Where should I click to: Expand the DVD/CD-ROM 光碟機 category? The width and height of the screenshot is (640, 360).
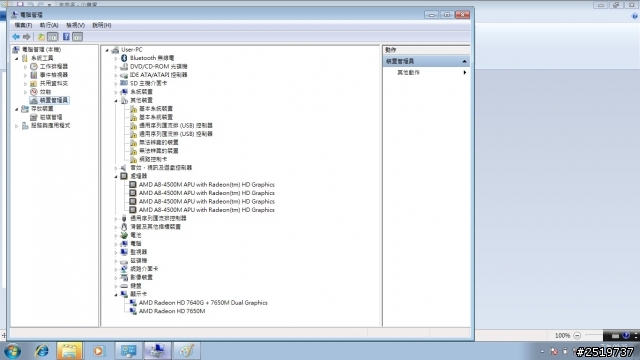[116, 67]
